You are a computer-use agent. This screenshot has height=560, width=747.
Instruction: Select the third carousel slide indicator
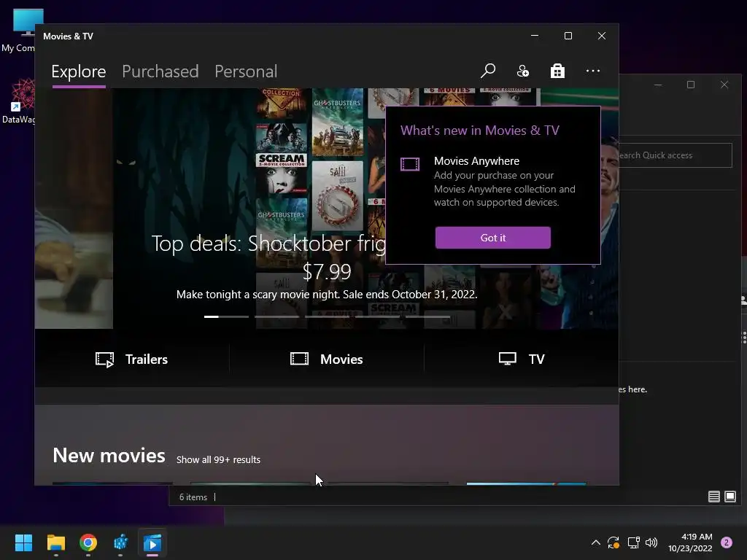(x=328, y=316)
